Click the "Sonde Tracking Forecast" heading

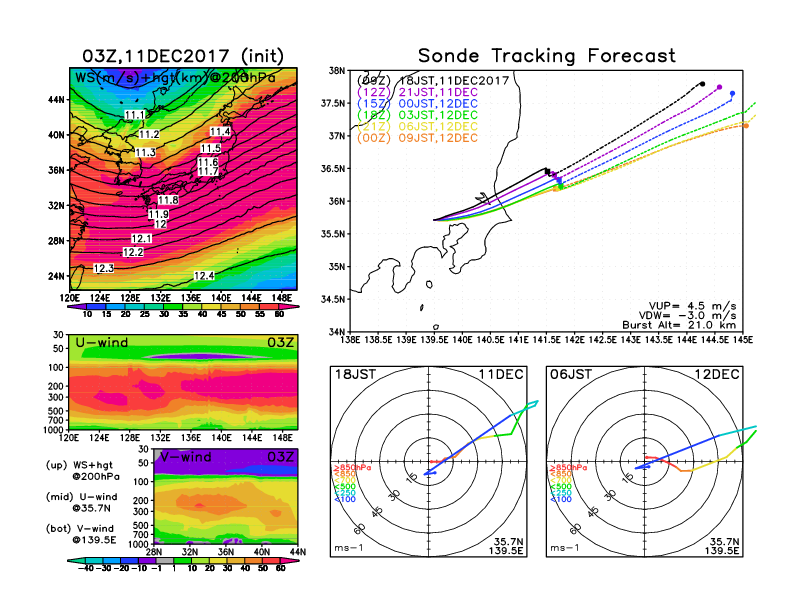pos(547,55)
